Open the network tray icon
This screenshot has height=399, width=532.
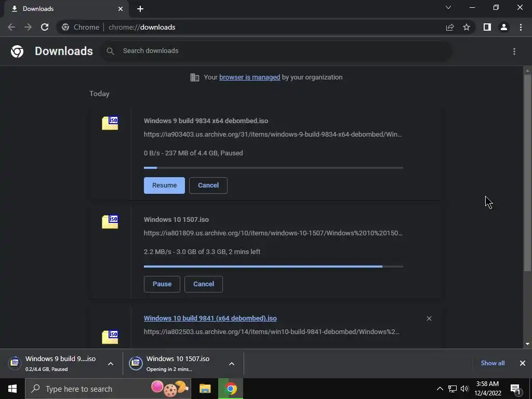click(453, 389)
